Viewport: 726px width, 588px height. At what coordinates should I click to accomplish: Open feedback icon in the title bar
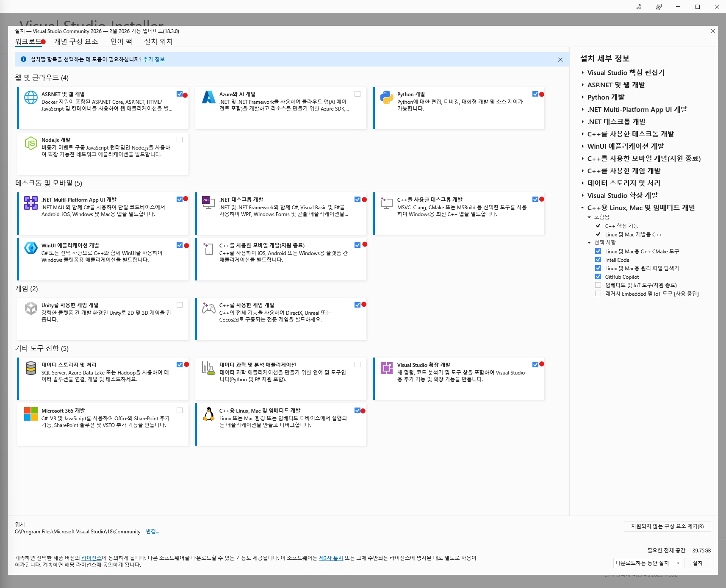coord(658,6)
